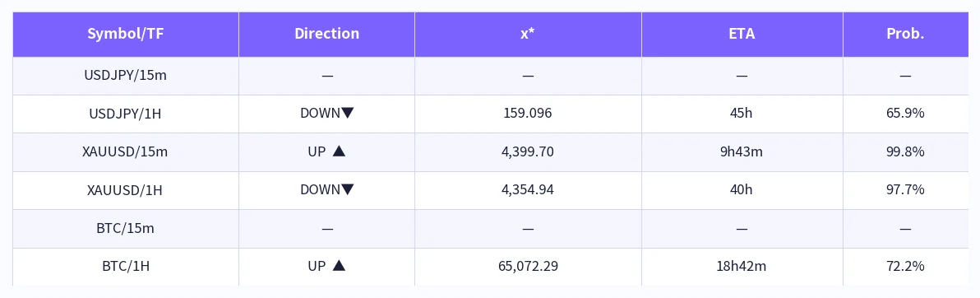Click the 4,399.70 target value
Image resolution: width=980 pixels, height=298 pixels.
[x=528, y=152]
